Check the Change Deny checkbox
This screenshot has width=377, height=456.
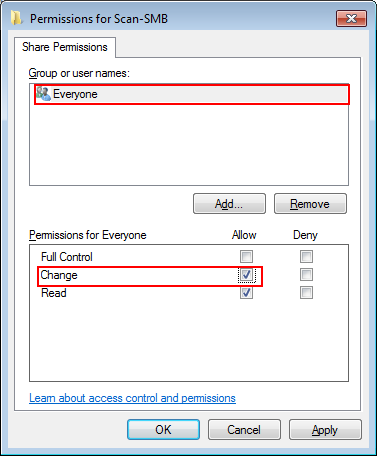click(306, 275)
